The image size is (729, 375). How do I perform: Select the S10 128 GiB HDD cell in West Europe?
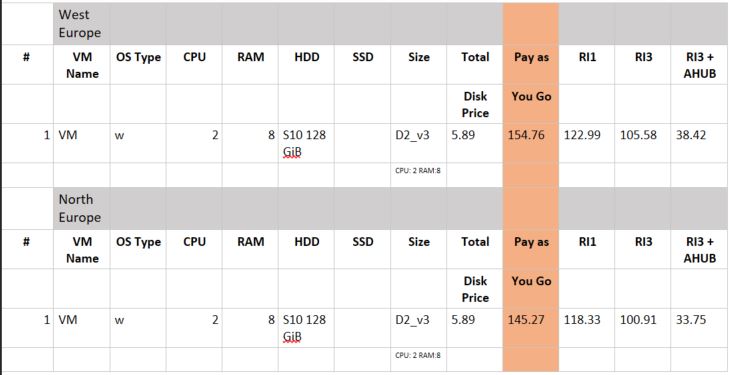click(305, 143)
